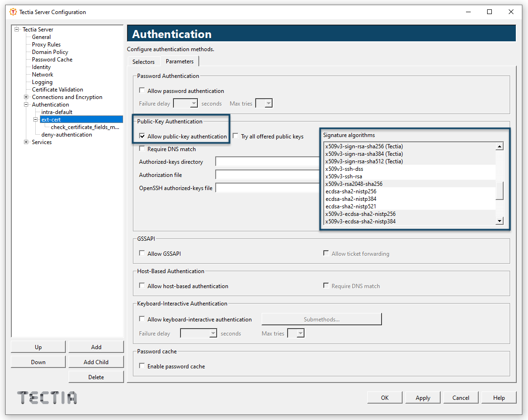
Task: Click the Add Child button
Action: [96, 362]
